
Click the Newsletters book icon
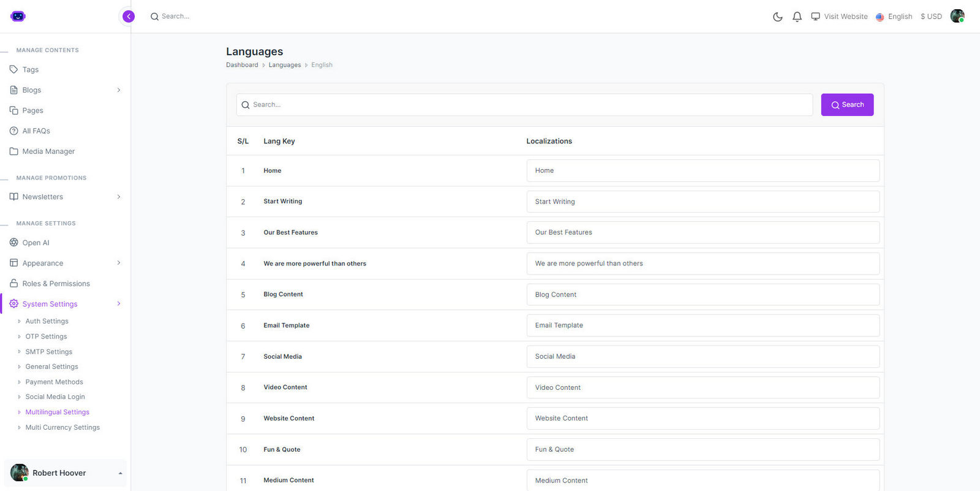14,197
